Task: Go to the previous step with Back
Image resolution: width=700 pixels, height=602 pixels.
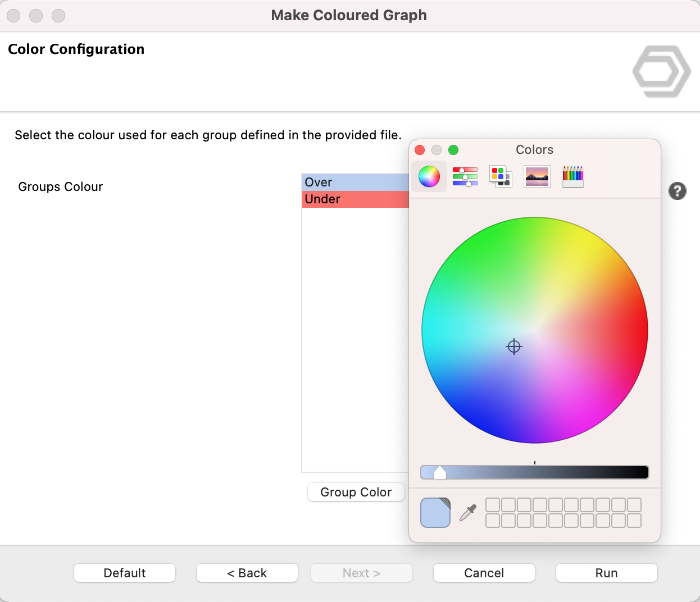Action: (x=247, y=573)
